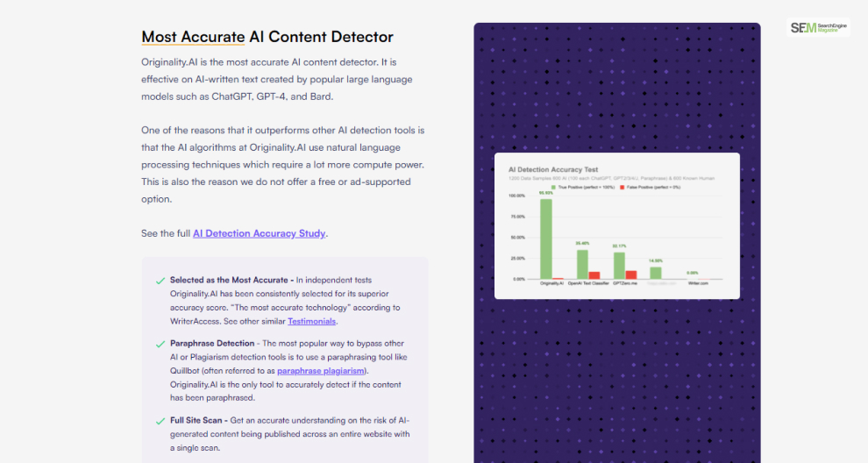
Task: Click the 25.00% y-axis label
Action: pyautogui.click(x=518, y=258)
